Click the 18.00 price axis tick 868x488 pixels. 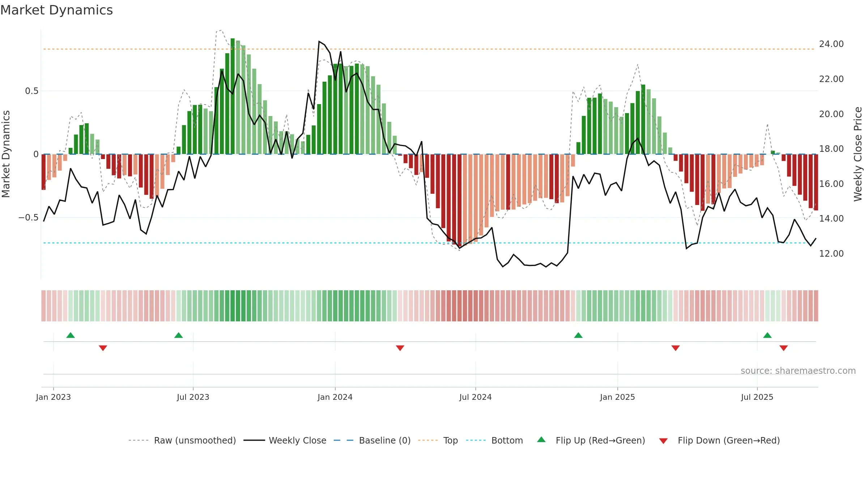click(831, 149)
